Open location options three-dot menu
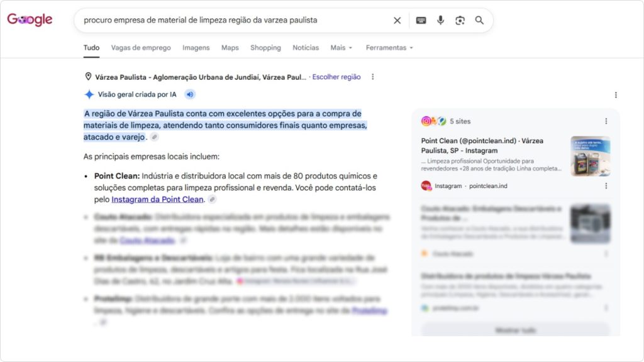The height and width of the screenshot is (362, 644). [372, 77]
